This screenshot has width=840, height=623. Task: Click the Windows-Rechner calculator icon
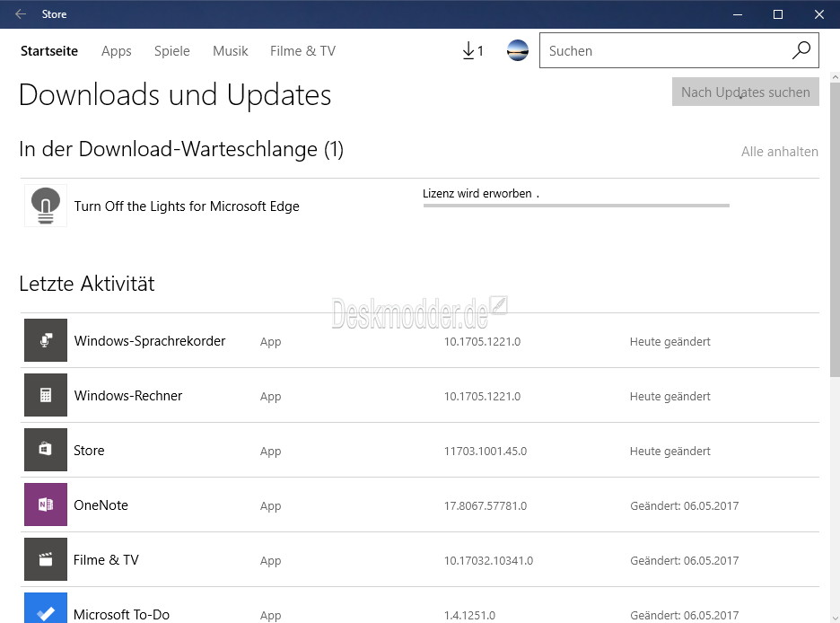click(46, 395)
